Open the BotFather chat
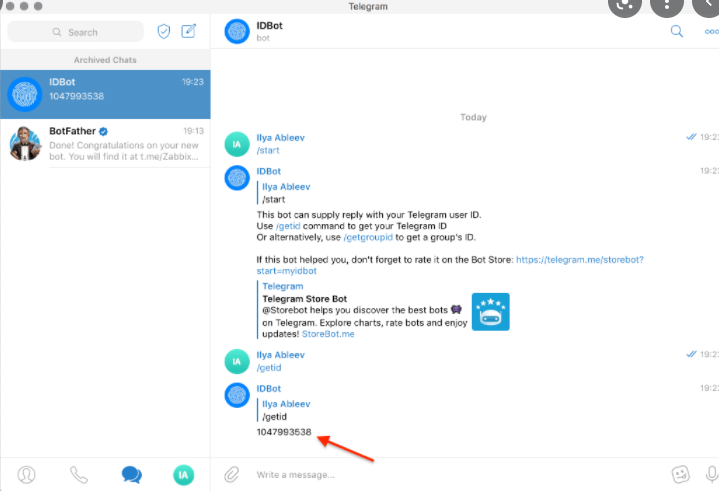 tap(105, 143)
